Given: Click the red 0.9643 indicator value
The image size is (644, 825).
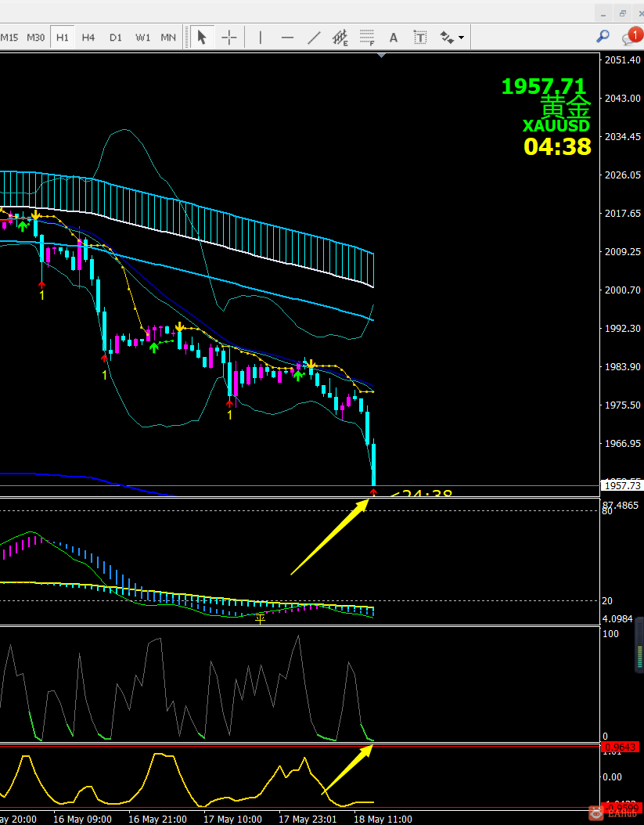Looking at the screenshot, I should point(620,748).
